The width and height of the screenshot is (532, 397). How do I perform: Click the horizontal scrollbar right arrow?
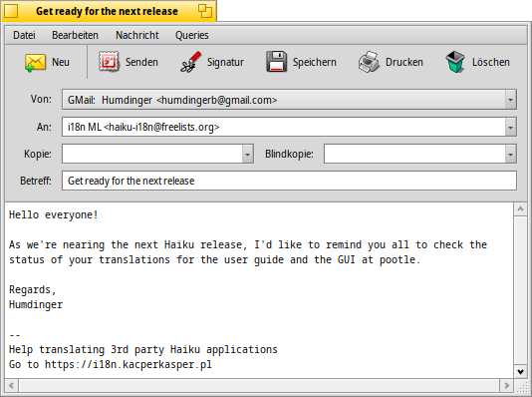click(x=506, y=385)
